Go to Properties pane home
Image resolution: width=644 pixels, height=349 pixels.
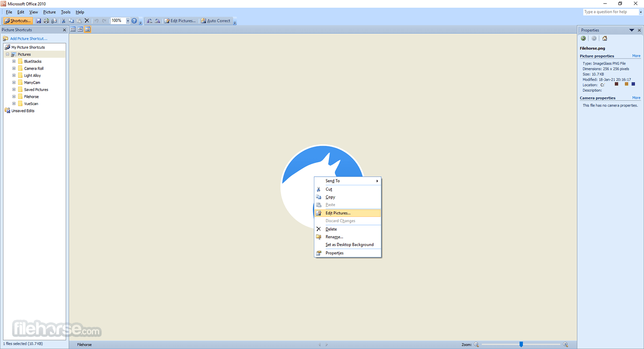pyautogui.click(x=605, y=38)
